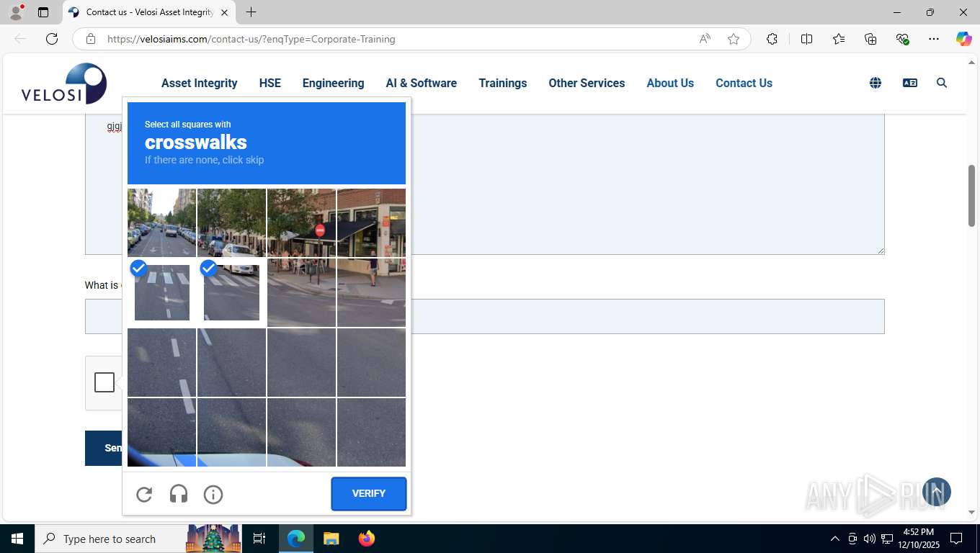The image size is (980, 553).
Task: Deselect the second checked crosswalk tile
Action: [231, 292]
